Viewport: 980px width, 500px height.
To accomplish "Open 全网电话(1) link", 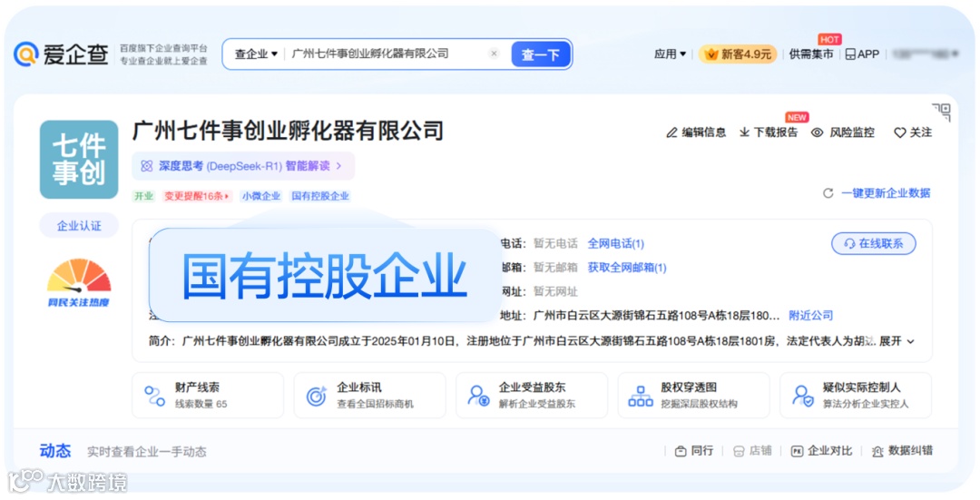I will [615, 244].
